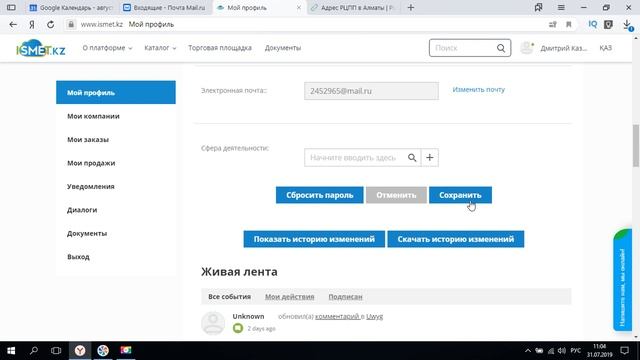Open the Дмитрий Каз... user menu
Viewport: 640px width, 360px height.
pyautogui.click(x=564, y=48)
